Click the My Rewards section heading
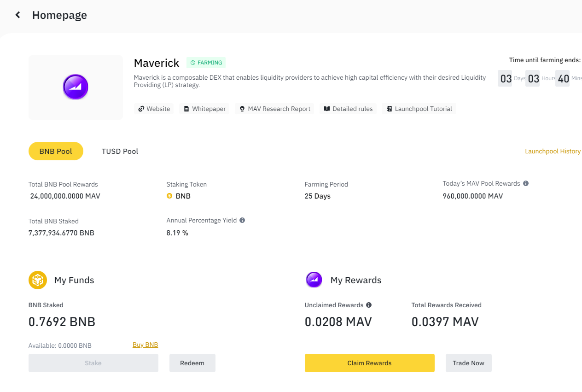 356,280
